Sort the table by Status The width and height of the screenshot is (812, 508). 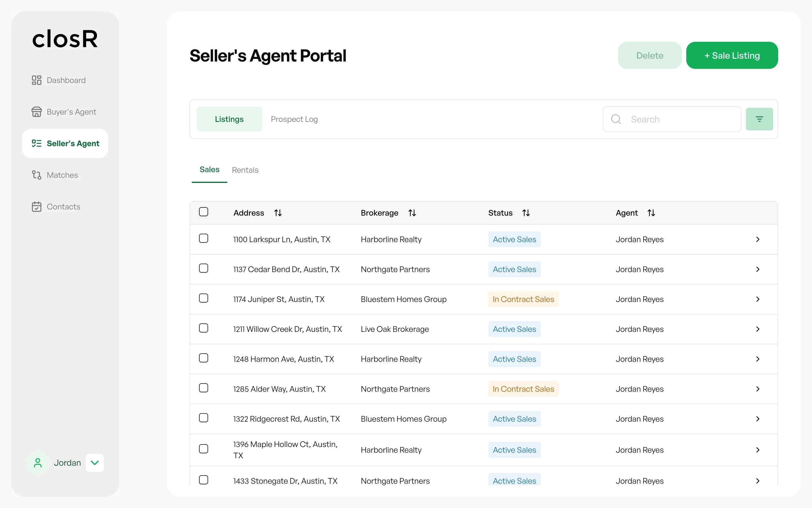coord(526,213)
